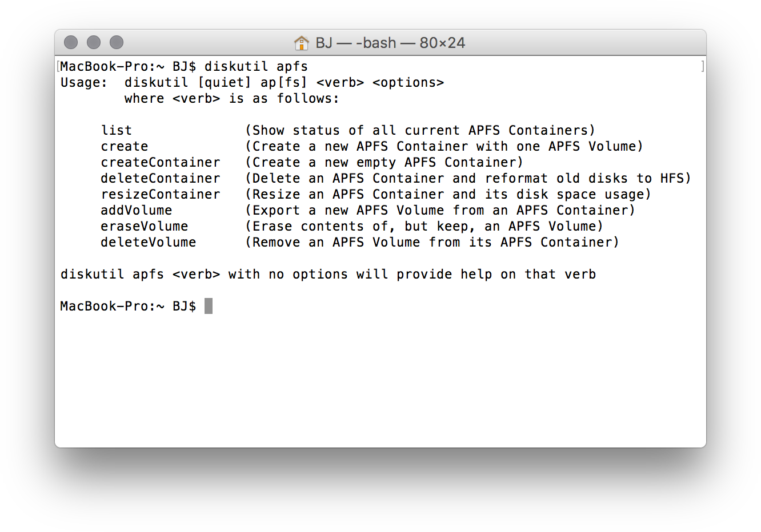Viewport: 761px width, 532px height.
Task: Click the 'createContainer' verb text
Action: pos(161,162)
